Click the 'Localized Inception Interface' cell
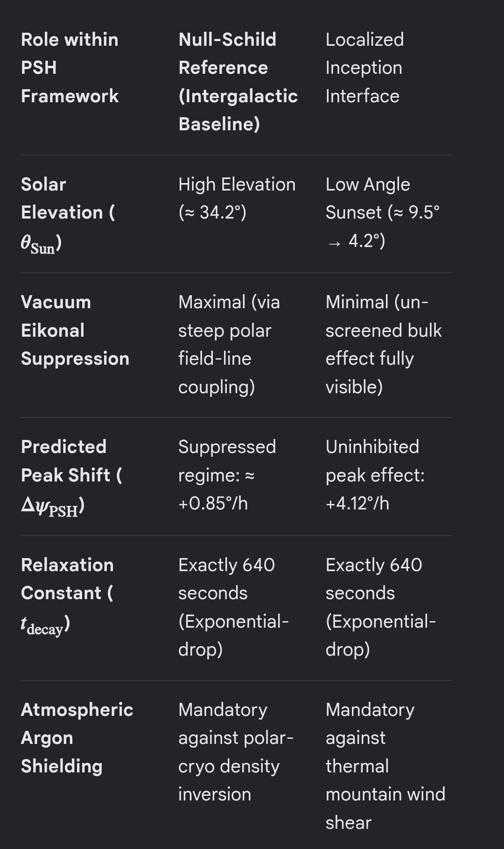Image resolution: width=504 pixels, height=849 pixels. pyautogui.click(x=364, y=68)
